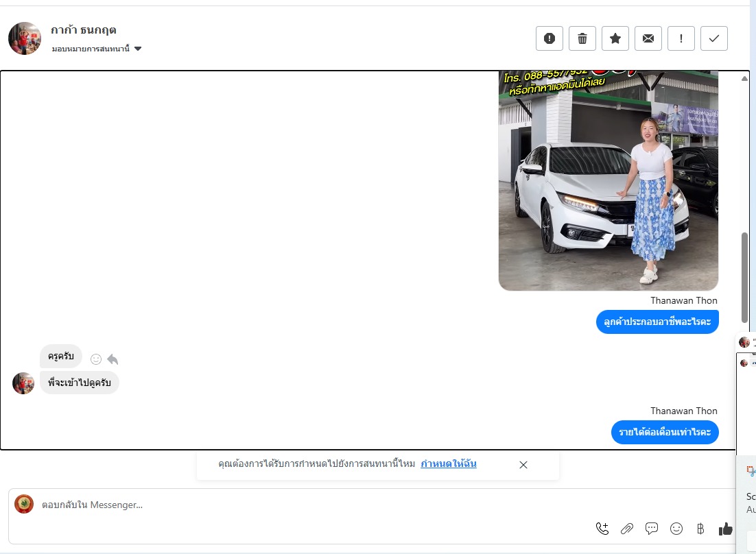756x554 pixels.
Task: Click ครูครับ message bubble
Action: (x=61, y=357)
